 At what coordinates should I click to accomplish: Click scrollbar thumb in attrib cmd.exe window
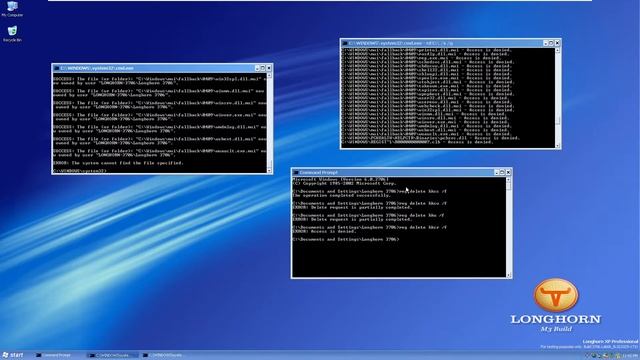[x=558, y=121]
